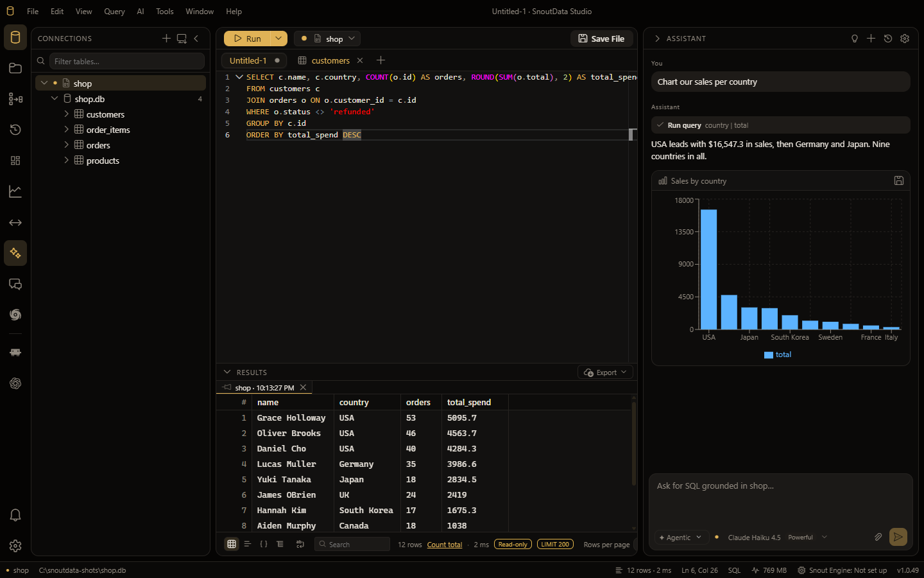Click the Save File button
The image size is (924, 578).
(x=602, y=39)
